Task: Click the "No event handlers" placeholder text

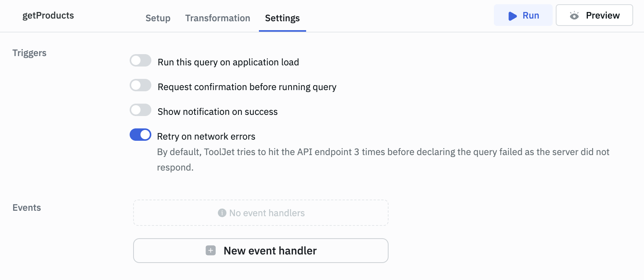Action: (x=267, y=213)
